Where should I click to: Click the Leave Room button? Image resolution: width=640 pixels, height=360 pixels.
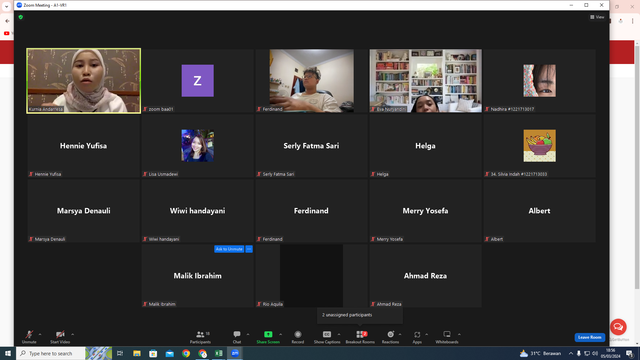589,337
